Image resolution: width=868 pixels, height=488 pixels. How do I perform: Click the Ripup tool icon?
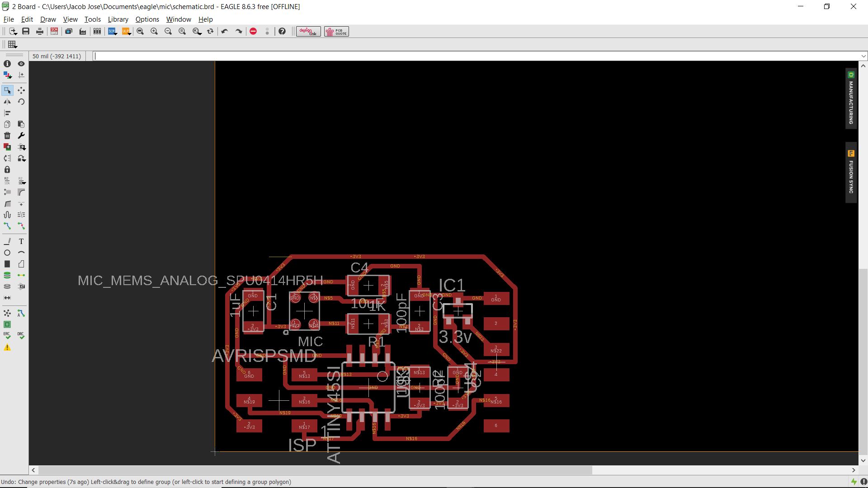pyautogui.click(x=21, y=226)
